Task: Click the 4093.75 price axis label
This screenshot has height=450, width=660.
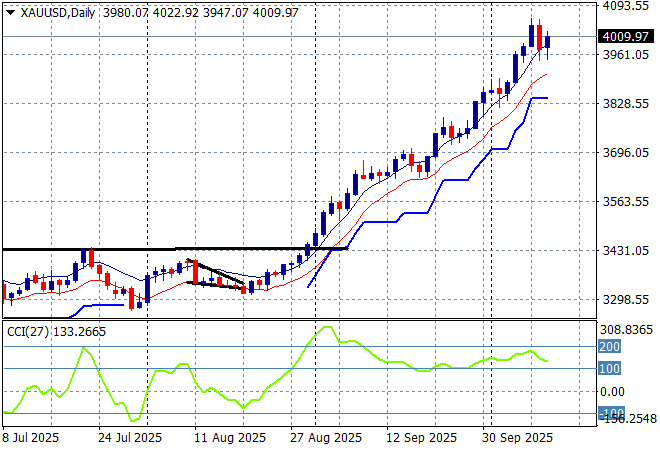Action: (x=625, y=6)
